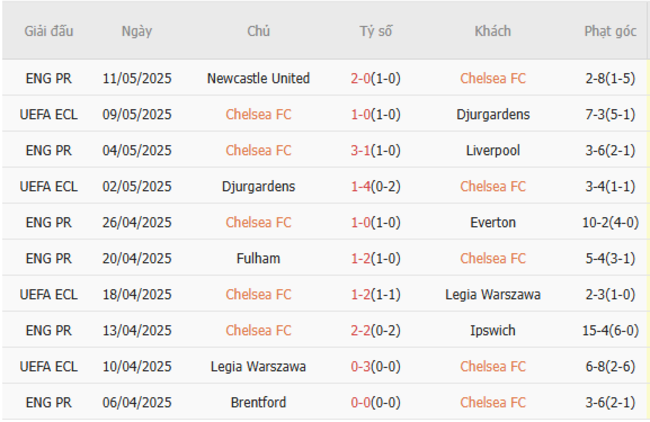Click the 'Khách' column header
The height and width of the screenshot is (422, 650).
492,31
